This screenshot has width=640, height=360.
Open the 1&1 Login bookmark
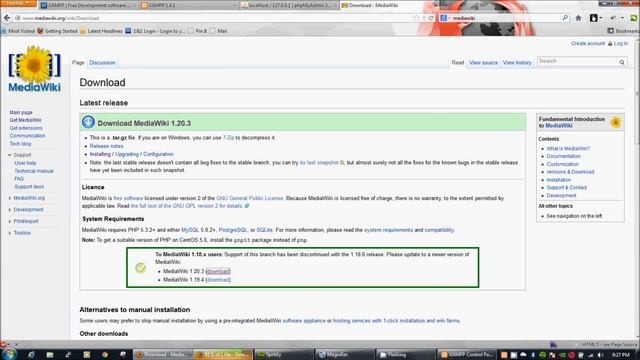click(155, 31)
